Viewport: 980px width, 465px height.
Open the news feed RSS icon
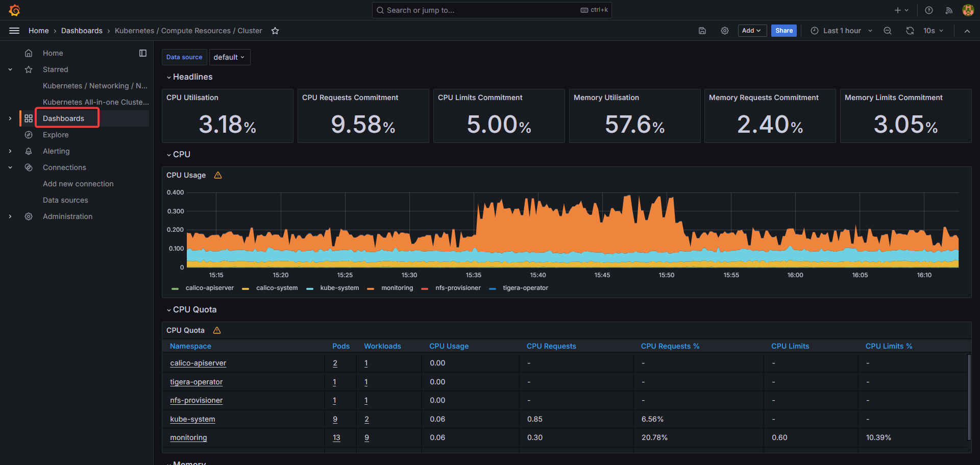tap(949, 10)
